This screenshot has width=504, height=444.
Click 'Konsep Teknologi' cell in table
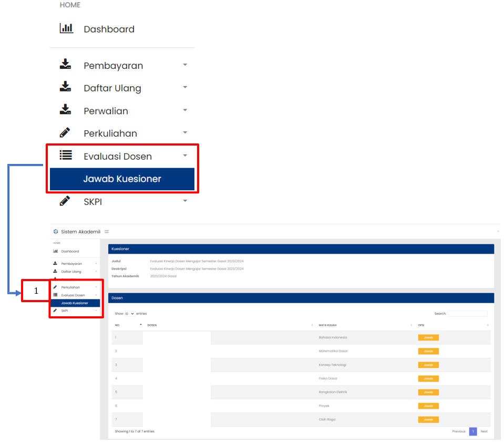click(332, 365)
